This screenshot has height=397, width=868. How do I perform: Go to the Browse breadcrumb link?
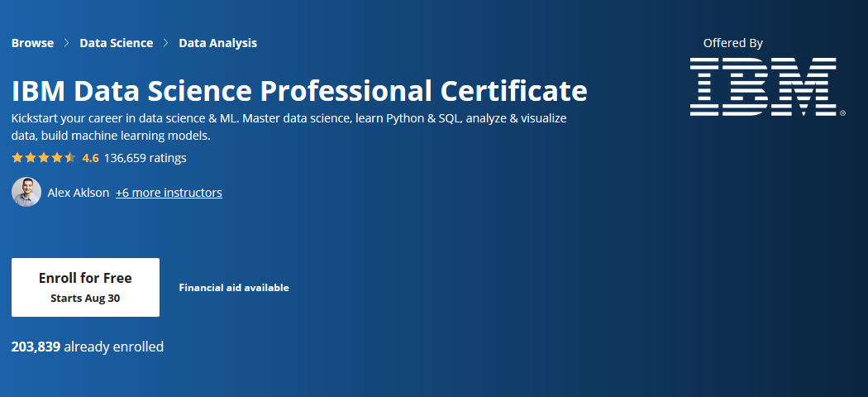pos(33,43)
